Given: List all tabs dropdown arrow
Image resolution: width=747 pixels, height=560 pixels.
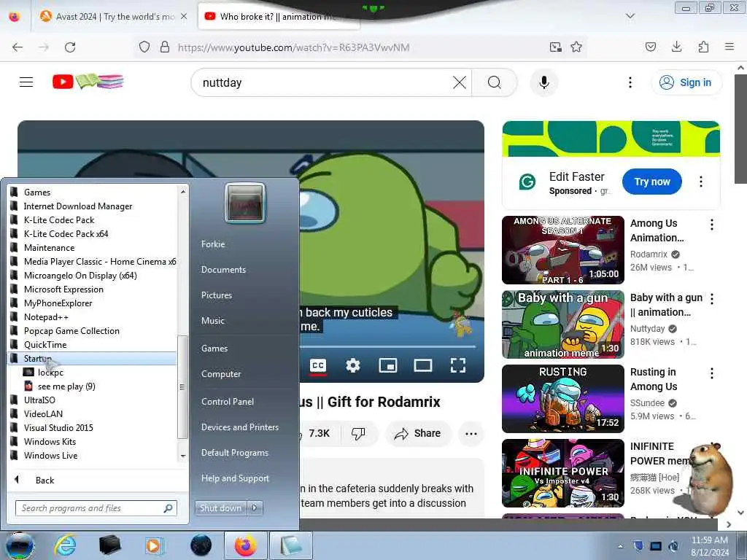Looking at the screenshot, I should pos(630,16).
